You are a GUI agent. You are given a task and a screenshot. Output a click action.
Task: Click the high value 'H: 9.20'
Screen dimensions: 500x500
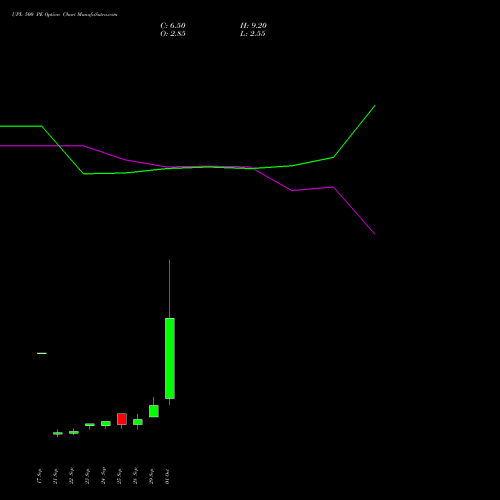253,26
